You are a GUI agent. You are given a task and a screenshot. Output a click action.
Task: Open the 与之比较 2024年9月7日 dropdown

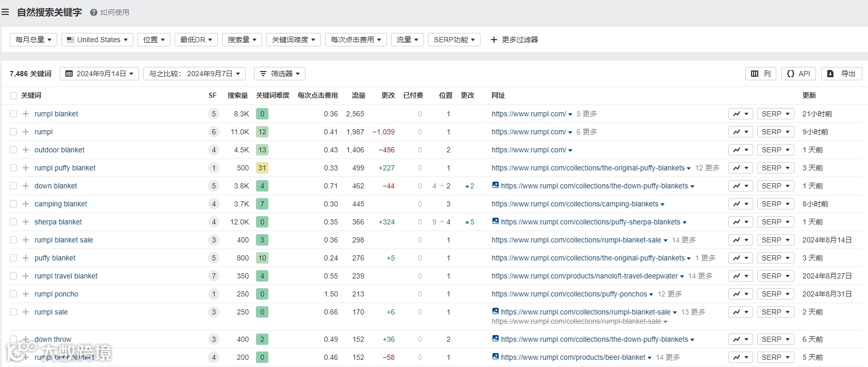tap(194, 74)
